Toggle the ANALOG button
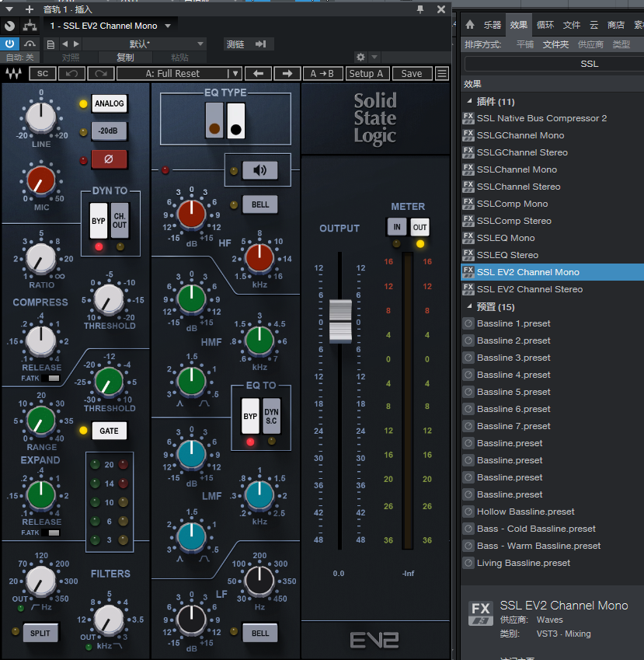The height and width of the screenshot is (660, 644). coord(110,103)
